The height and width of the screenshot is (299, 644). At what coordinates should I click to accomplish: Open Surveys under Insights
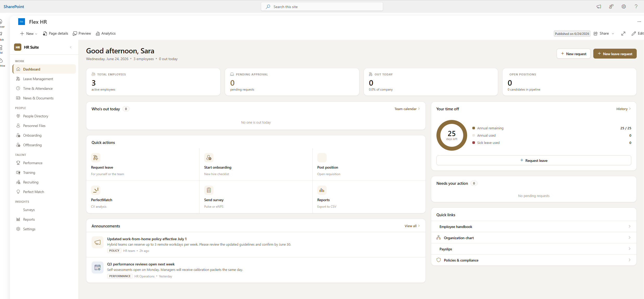[x=44, y=210]
